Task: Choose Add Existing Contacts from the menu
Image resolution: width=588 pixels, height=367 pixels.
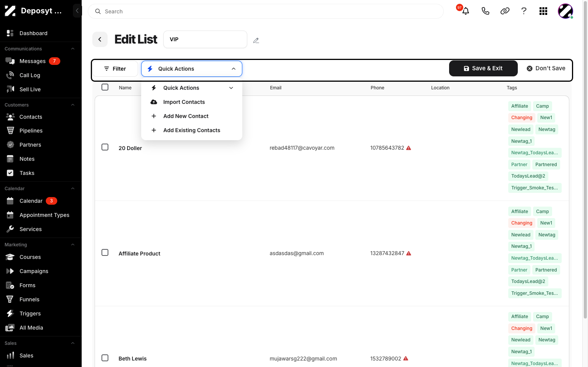Action: [x=192, y=130]
